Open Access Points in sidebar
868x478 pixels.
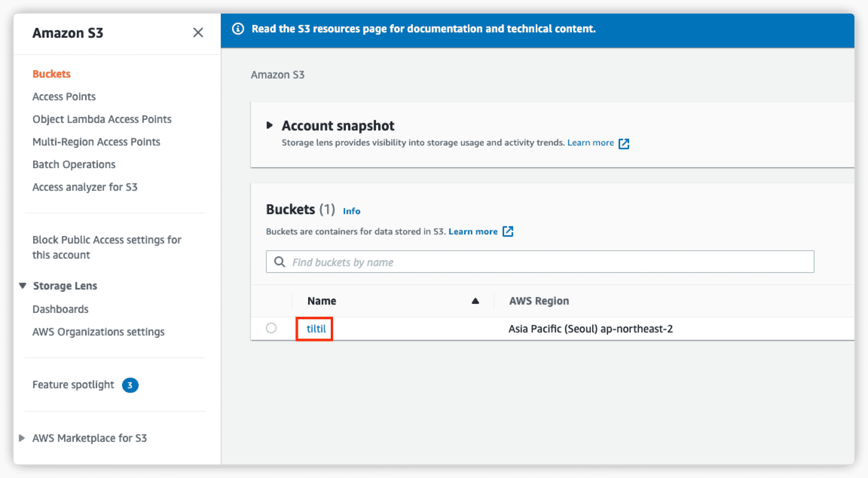[x=64, y=97]
